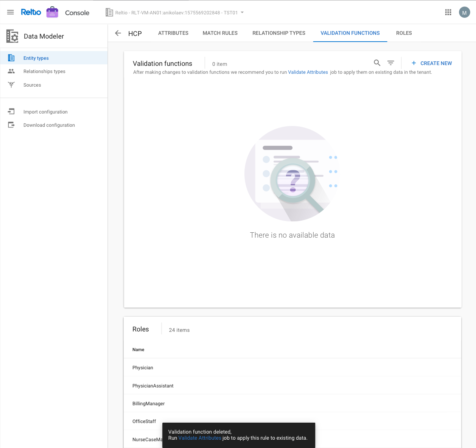Select the PhysicianAssistant role row
476x448 pixels.
[x=292, y=386]
